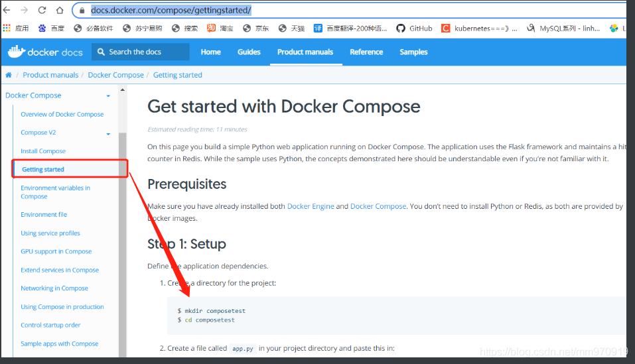Screen dimensions: 635x364
Task: Expand the Compose V2 submenu arrow
Action: coord(108,134)
